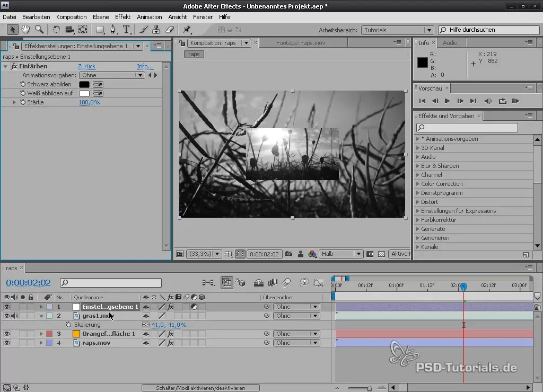Select the Text tool
Screen dimensions: 543x392
coord(126,30)
